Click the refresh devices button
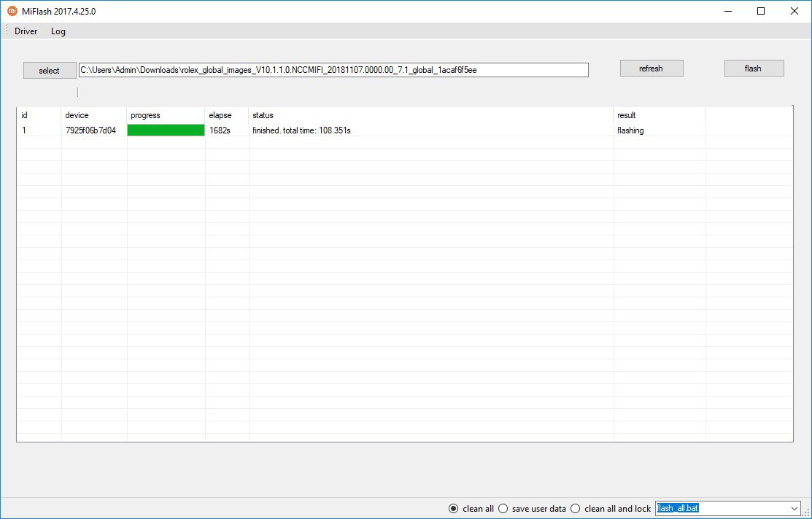 651,69
